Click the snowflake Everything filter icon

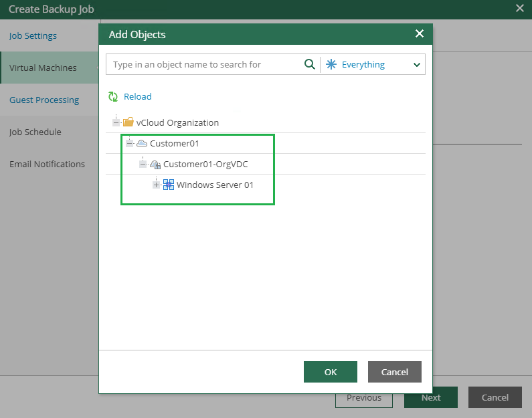(x=331, y=64)
